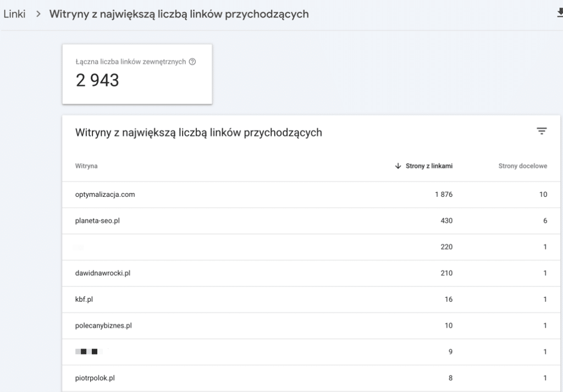Click the breadcrumb title Witryny z największą liczbą

coord(179,14)
